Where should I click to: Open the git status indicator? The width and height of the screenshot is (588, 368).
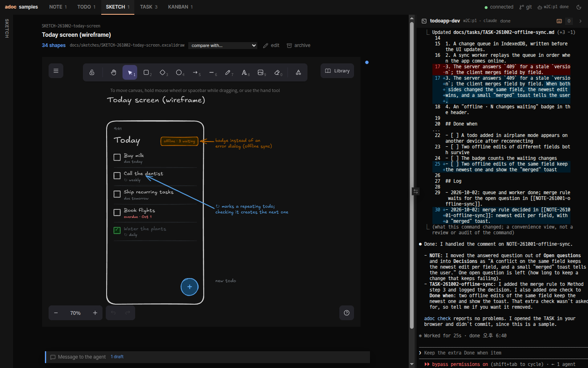click(526, 7)
